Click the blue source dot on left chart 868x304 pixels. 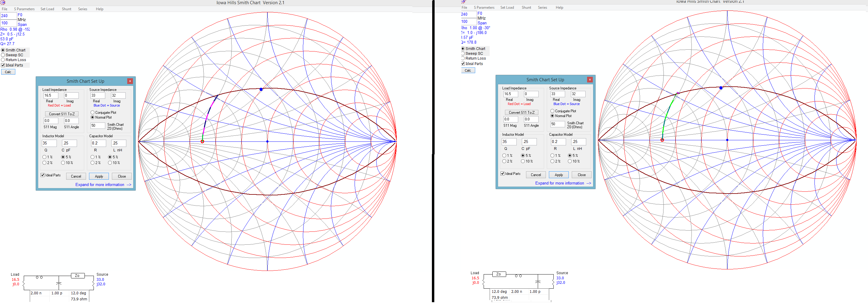(x=261, y=89)
